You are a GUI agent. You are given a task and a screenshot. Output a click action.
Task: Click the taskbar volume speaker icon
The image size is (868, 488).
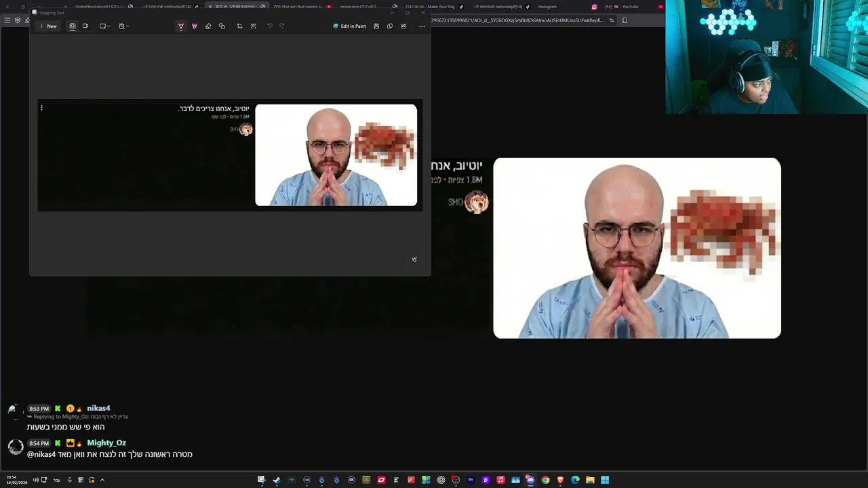point(36,480)
